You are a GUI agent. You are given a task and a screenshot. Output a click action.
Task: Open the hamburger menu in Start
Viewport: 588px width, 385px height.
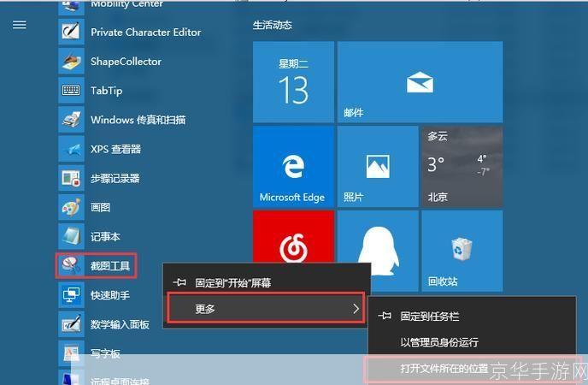pyautogui.click(x=20, y=25)
